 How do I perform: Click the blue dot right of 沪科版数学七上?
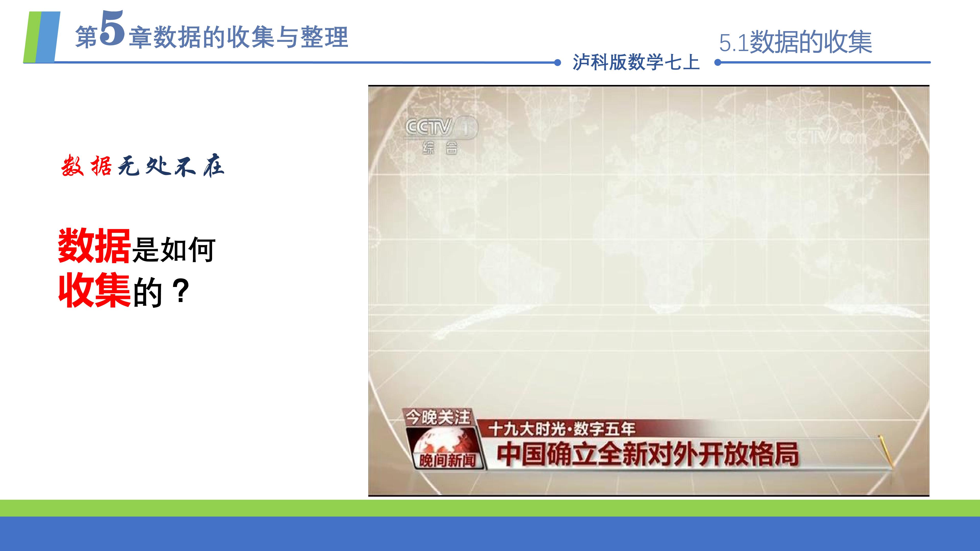point(717,63)
